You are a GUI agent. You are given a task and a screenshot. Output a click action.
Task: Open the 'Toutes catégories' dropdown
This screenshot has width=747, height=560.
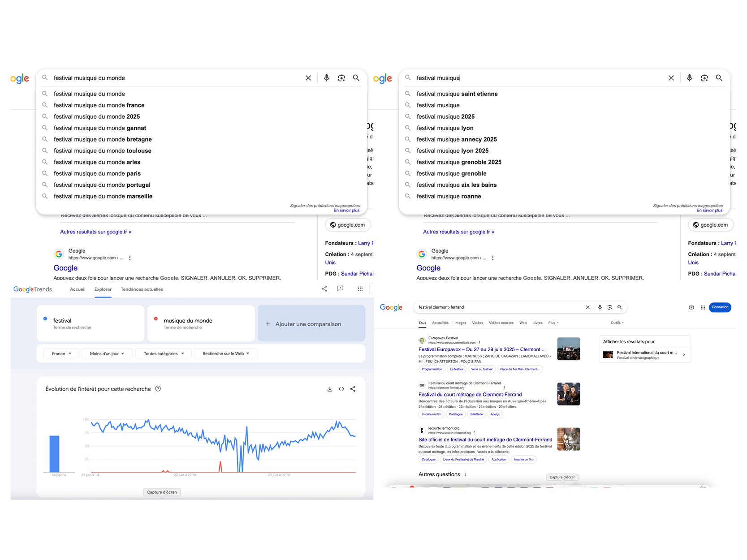tap(164, 353)
